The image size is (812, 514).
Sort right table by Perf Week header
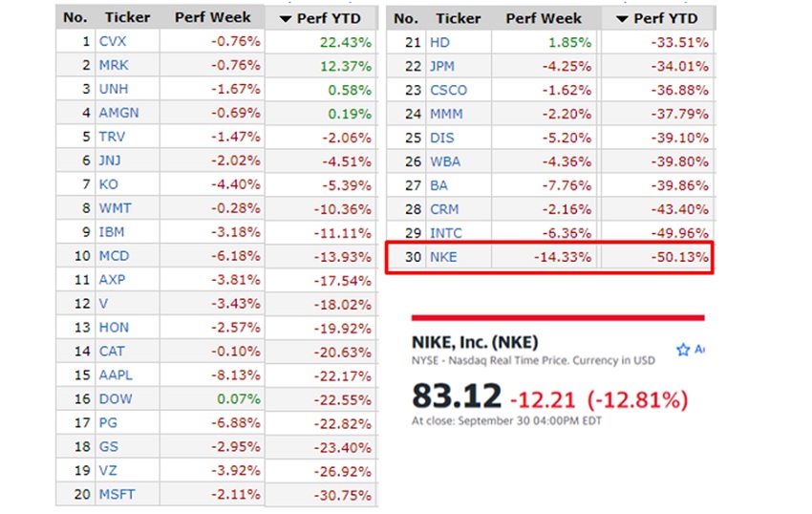(544, 19)
